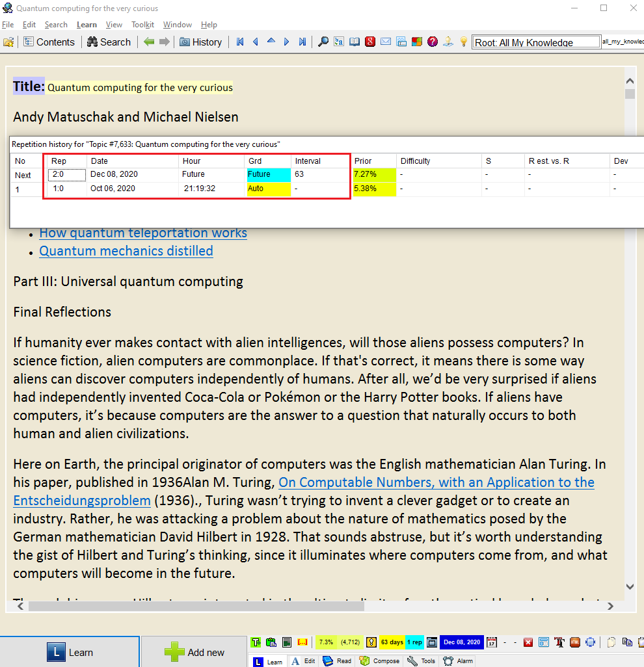Open the Search binoculars tool
Screen dimensions: 644x667
(x=109, y=42)
